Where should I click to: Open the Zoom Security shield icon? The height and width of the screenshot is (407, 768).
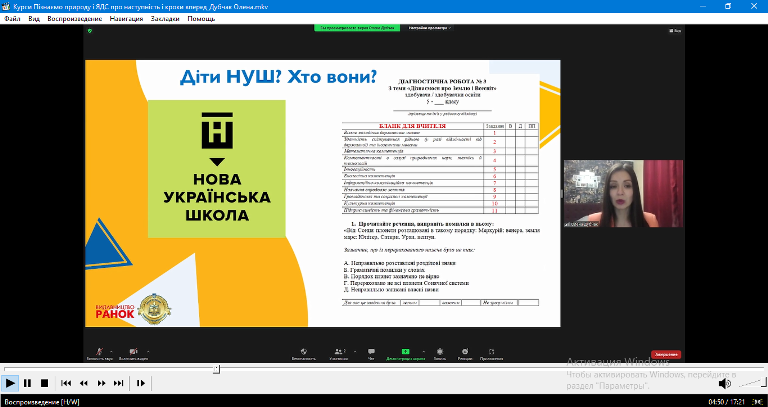pyautogui.click(x=304, y=352)
